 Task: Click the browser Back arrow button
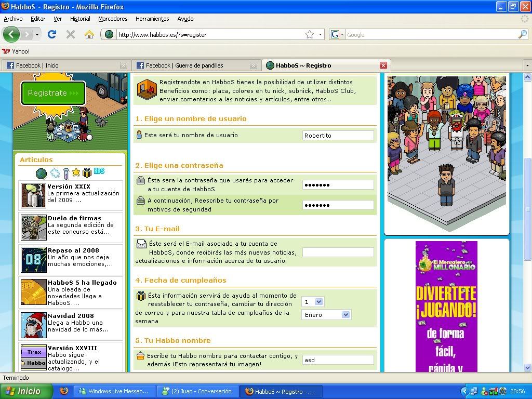coord(12,34)
